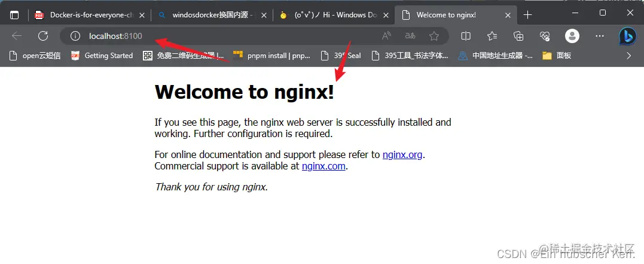Click the Thank you for using nginx text

point(211,187)
